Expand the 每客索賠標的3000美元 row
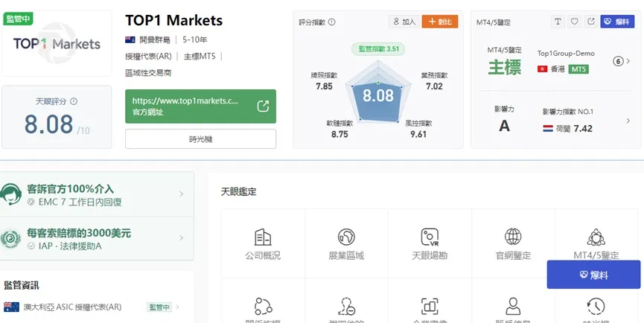Viewport: 644px width, 323px height. click(97, 238)
